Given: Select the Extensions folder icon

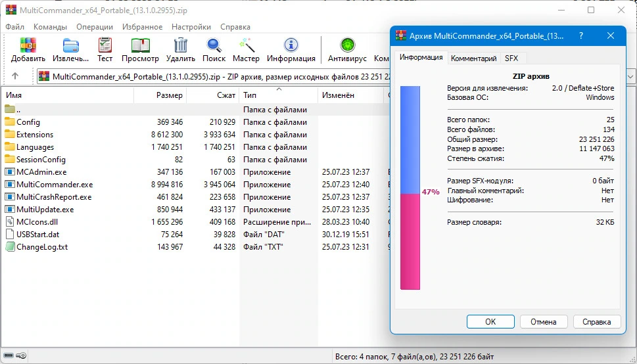Looking at the screenshot, I should click(10, 135).
